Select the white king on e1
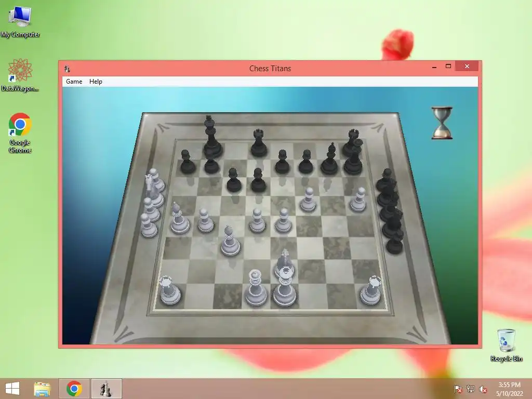Image resolution: width=532 pixels, height=399 pixels. 285,287
